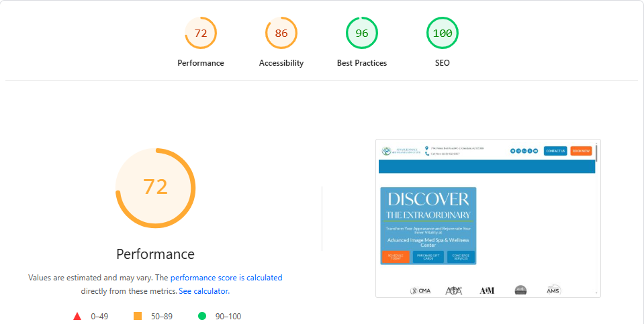Click the phone icon in the page screenshot

click(426, 154)
